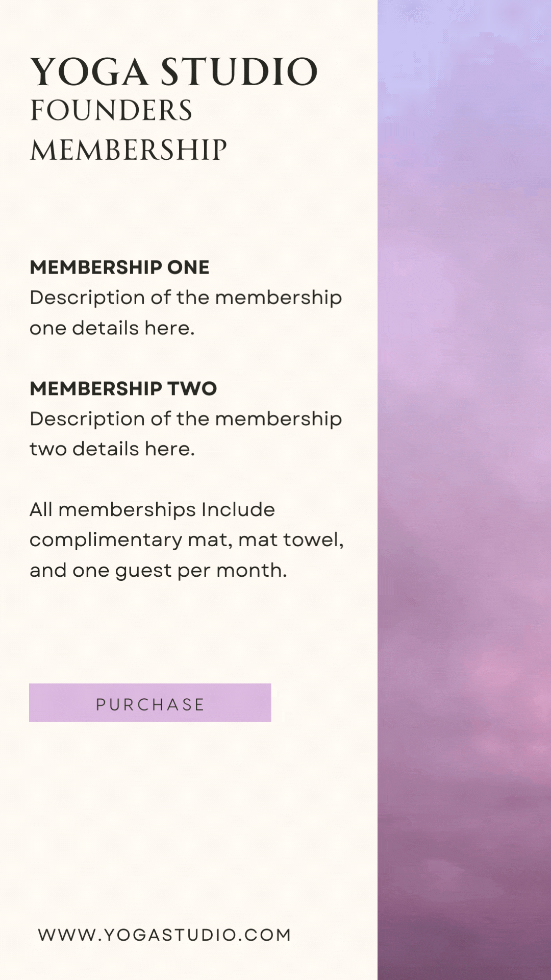
Task: Click the word YOGA in title
Action: pos(90,71)
